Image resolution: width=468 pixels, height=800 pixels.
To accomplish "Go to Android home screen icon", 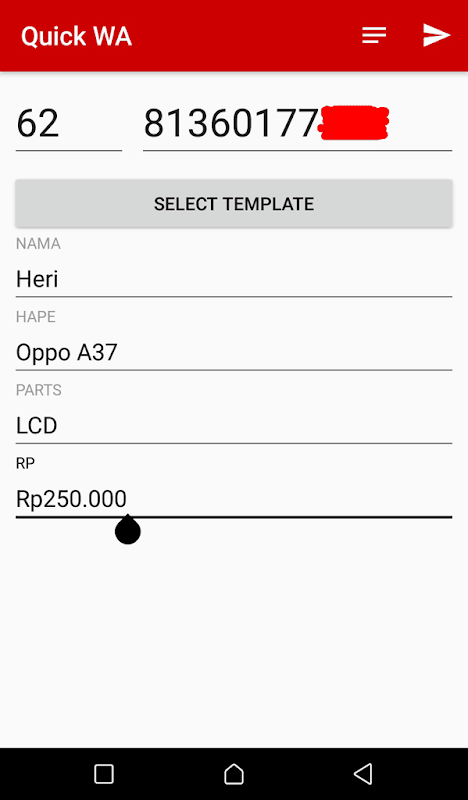I will pos(234,774).
